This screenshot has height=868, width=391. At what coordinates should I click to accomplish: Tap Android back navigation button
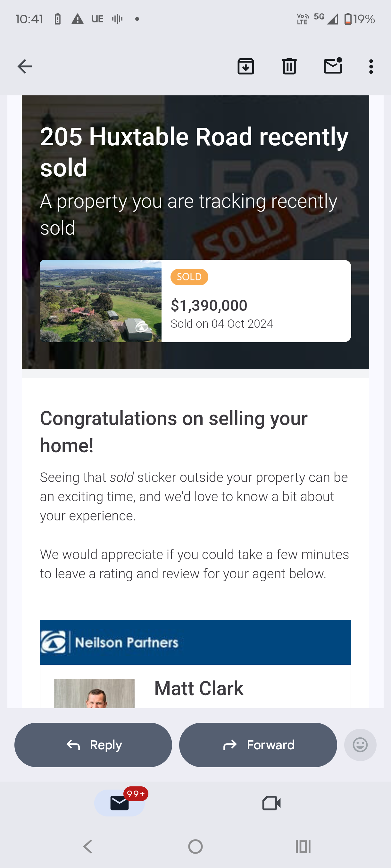[88, 847]
